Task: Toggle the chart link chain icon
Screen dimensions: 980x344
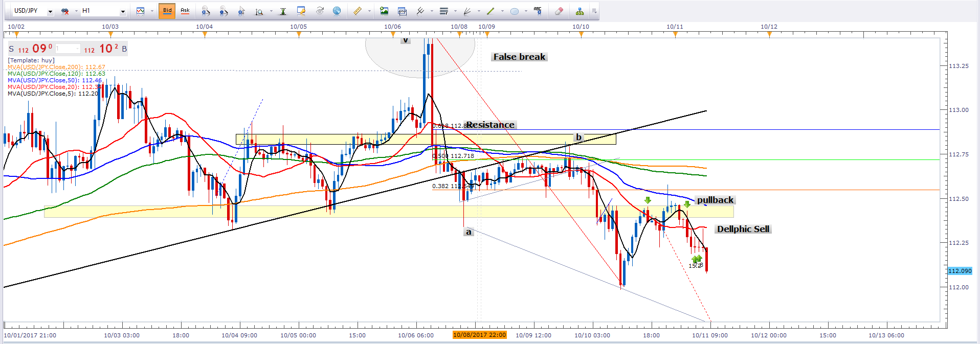Action: coord(65,11)
